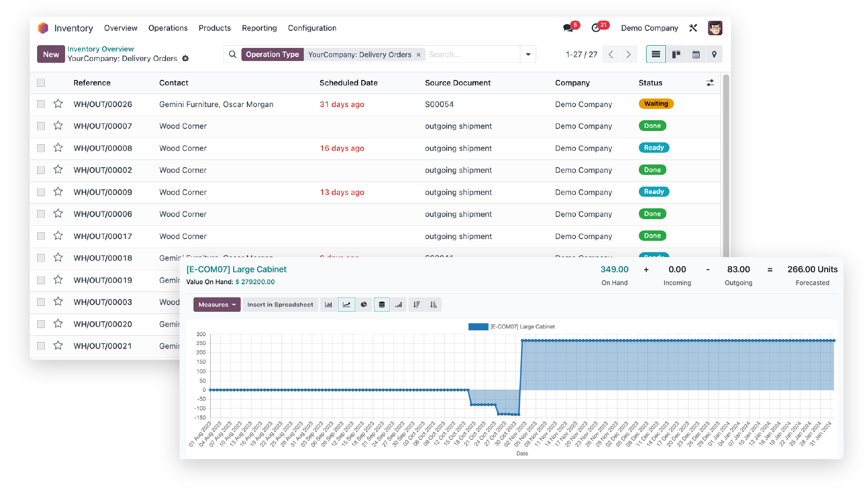Click Insert in Spreadsheet
Image resolution: width=868 pixels, height=488 pixels.
click(x=280, y=304)
